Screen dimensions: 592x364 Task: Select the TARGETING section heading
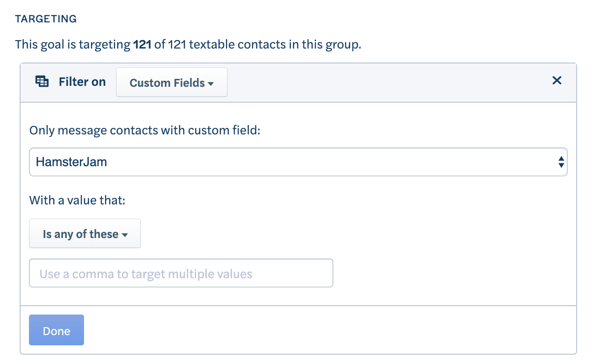point(46,19)
